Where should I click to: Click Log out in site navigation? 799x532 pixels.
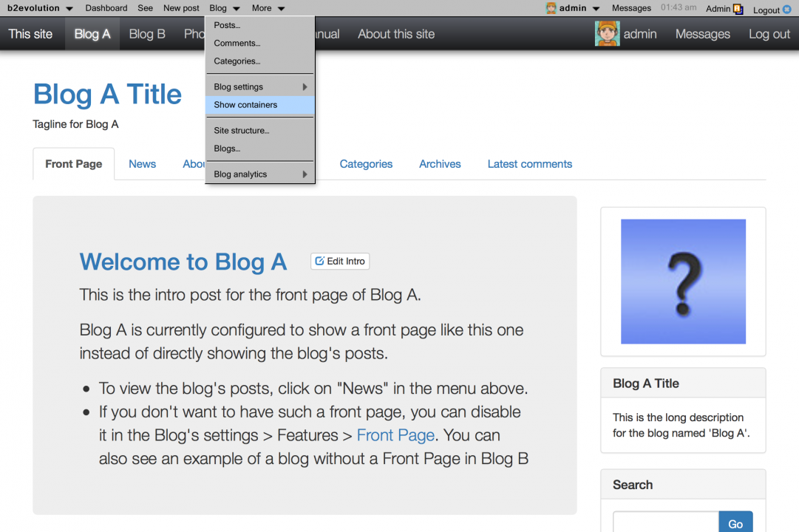coord(769,34)
